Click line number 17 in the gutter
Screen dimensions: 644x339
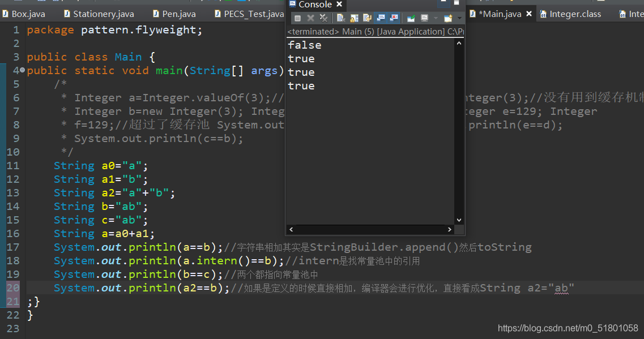[x=13, y=247]
